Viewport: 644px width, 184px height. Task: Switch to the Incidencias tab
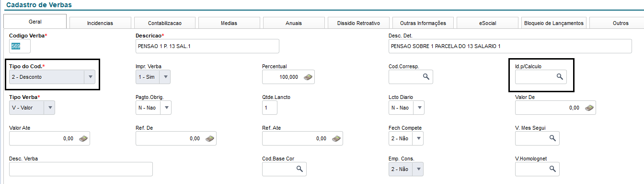point(100,23)
